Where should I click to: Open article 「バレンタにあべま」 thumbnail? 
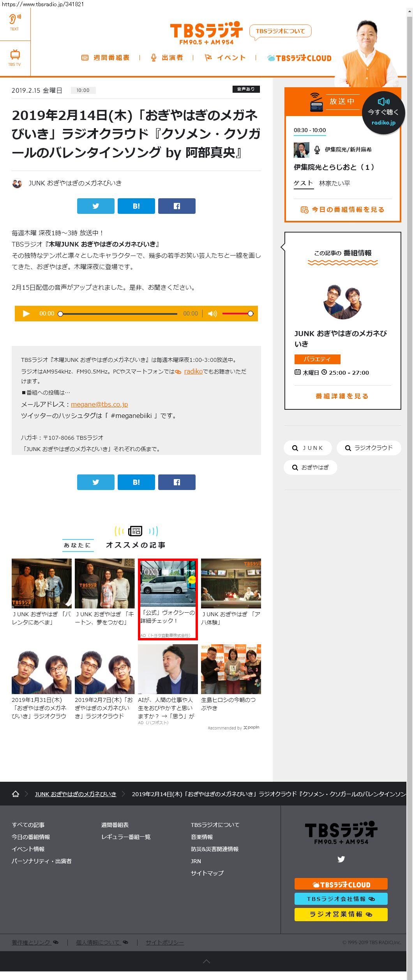42,583
